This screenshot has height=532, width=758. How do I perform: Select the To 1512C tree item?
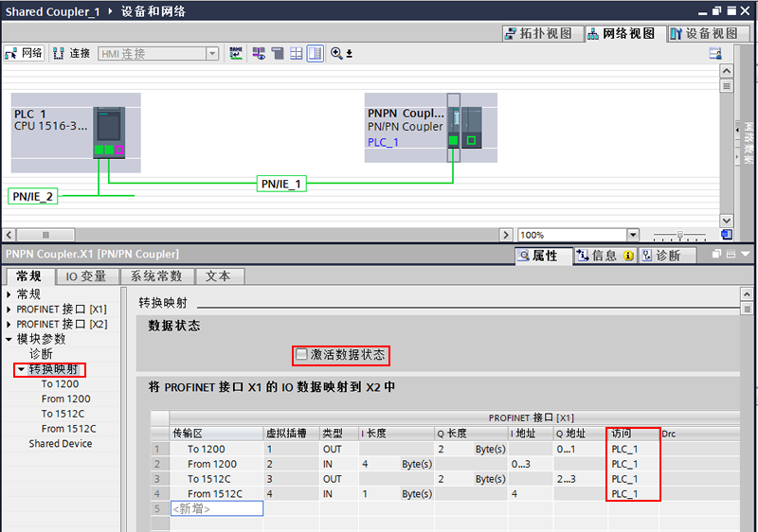(x=63, y=415)
